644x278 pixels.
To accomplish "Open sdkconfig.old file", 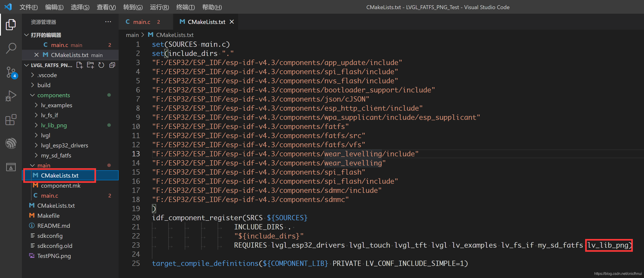I will (x=70, y=246).
